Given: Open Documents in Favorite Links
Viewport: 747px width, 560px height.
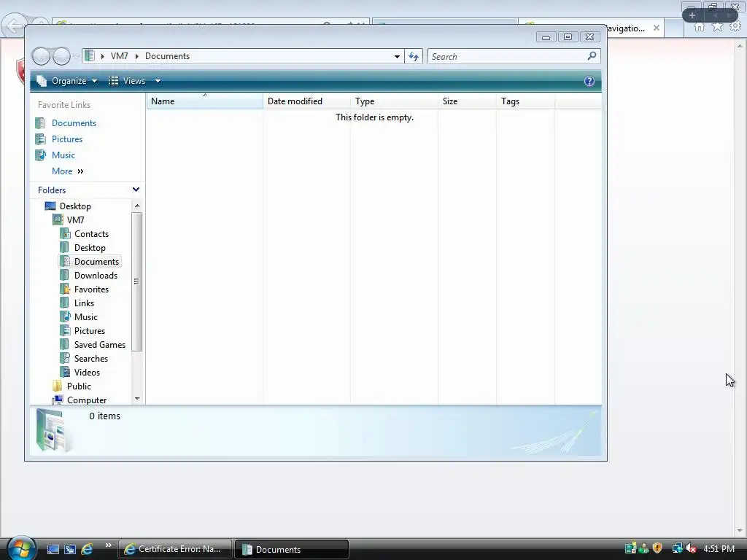Looking at the screenshot, I should 74,122.
